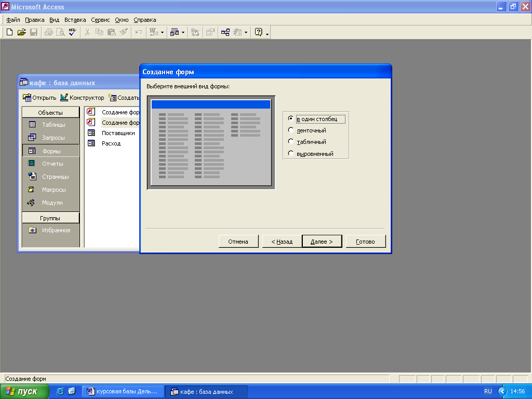Image resolution: width=532 pixels, height=399 pixels.
Task: Open the Сервис menu
Action: [x=100, y=20]
